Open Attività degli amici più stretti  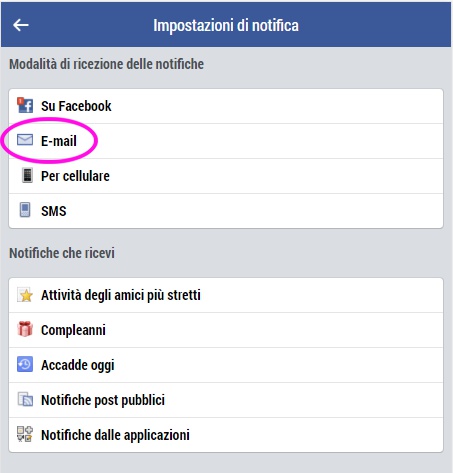pyautogui.click(x=226, y=295)
